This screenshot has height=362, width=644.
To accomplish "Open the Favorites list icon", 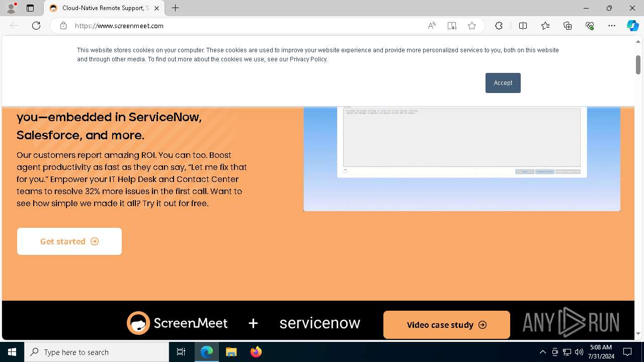I will [545, 26].
